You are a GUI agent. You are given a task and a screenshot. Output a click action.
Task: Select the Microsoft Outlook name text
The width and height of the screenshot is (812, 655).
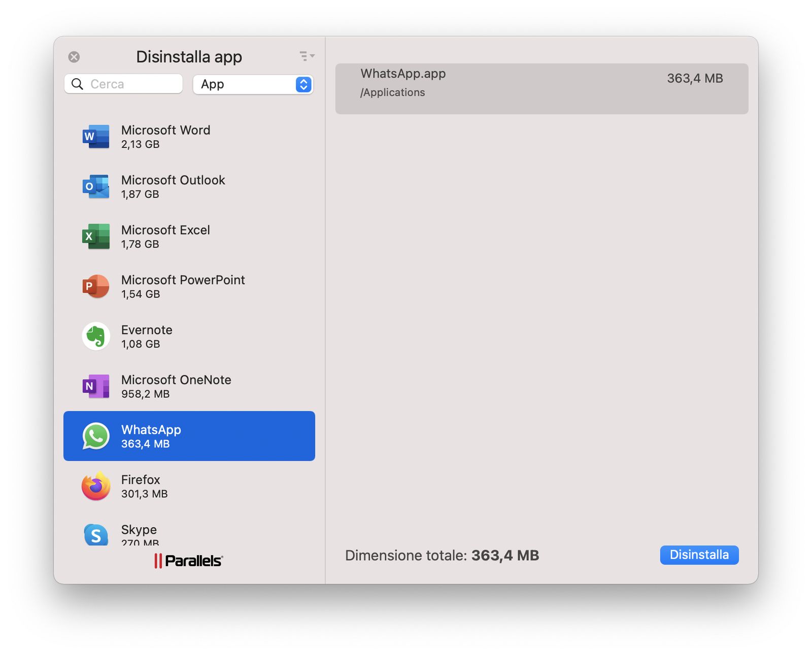click(173, 180)
